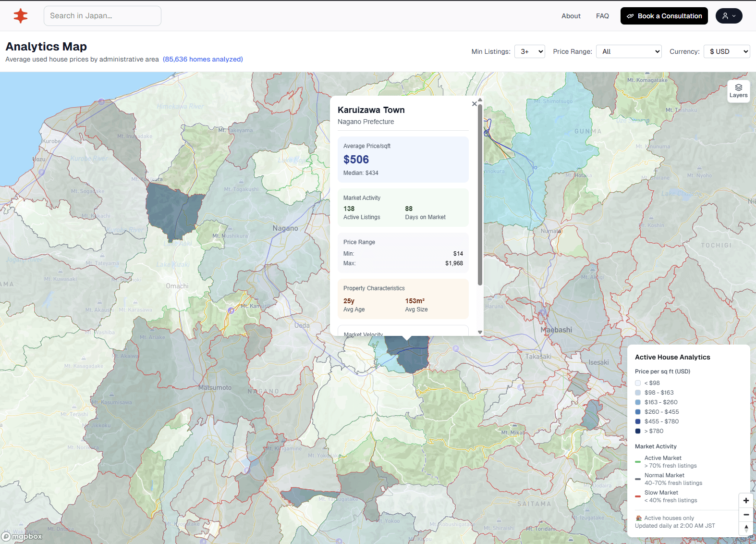This screenshot has width=756, height=544.
Task: Close the Karuizawa Town popup
Action: click(x=474, y=104)
